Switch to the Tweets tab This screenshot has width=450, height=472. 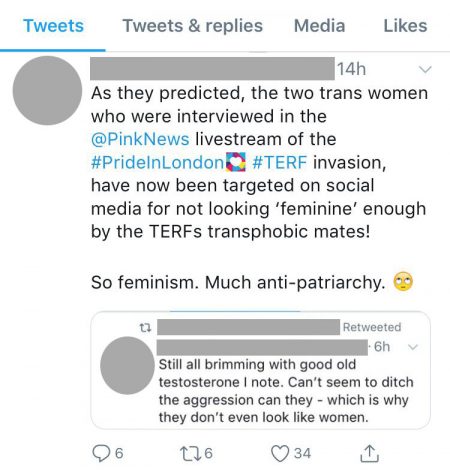point(53,26)
